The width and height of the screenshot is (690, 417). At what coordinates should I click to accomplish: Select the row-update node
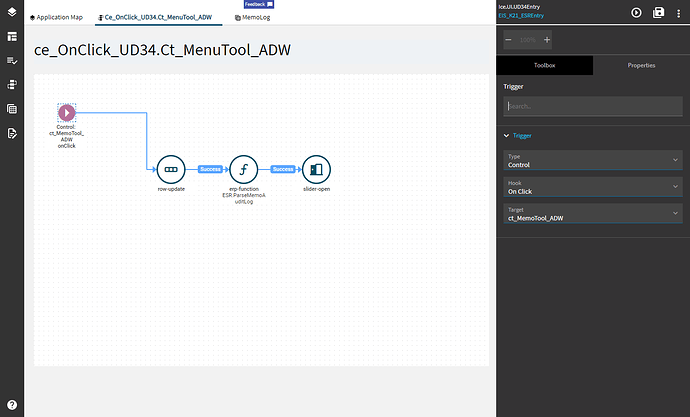171,169
